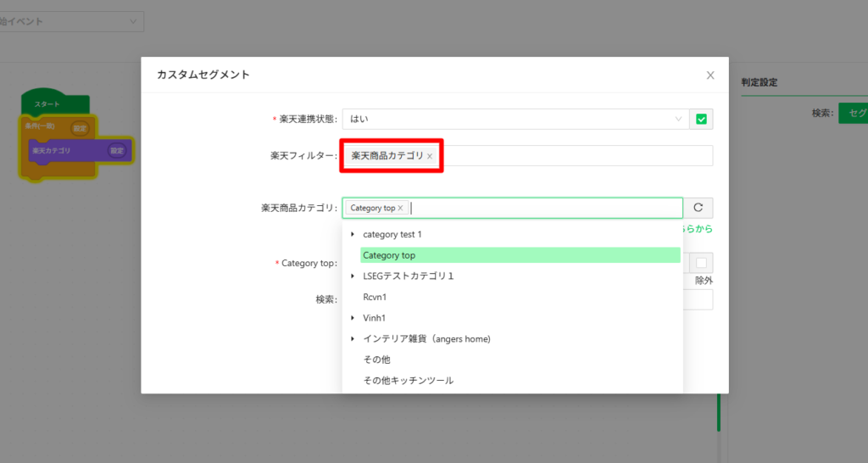This screenshot has width=868, height=463.
Task: Check the 除外 checkbox
Action: pyautogui.click(x=701, y=263)
